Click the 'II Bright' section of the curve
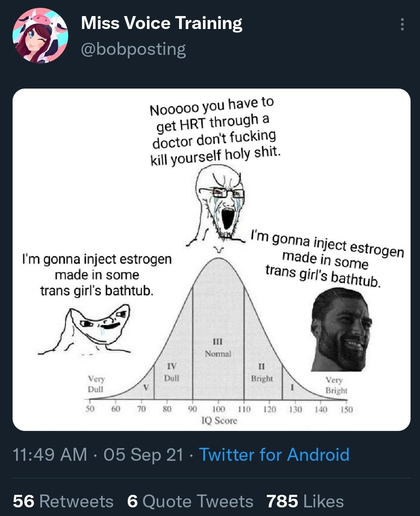 262,373
